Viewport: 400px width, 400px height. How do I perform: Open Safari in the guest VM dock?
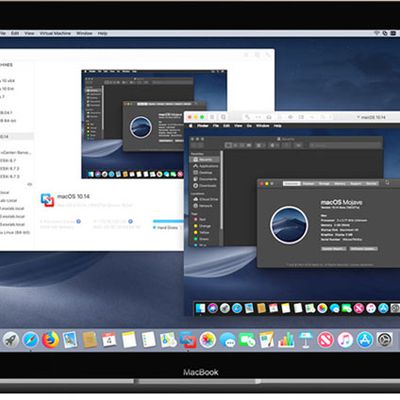tap(237, 308)
